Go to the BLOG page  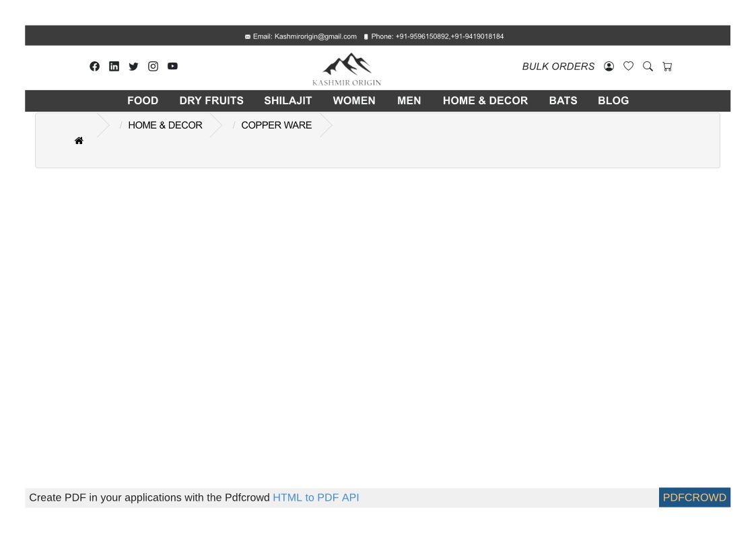613,100
